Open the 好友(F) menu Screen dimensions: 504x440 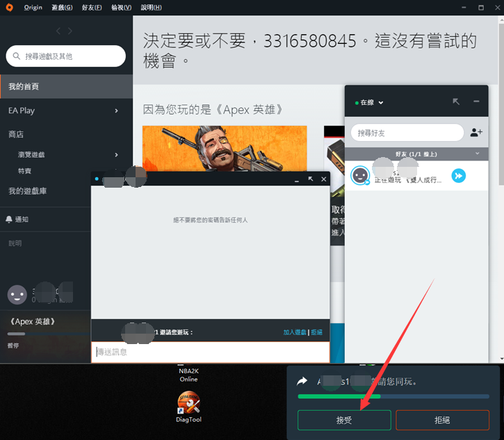[92, 7]
